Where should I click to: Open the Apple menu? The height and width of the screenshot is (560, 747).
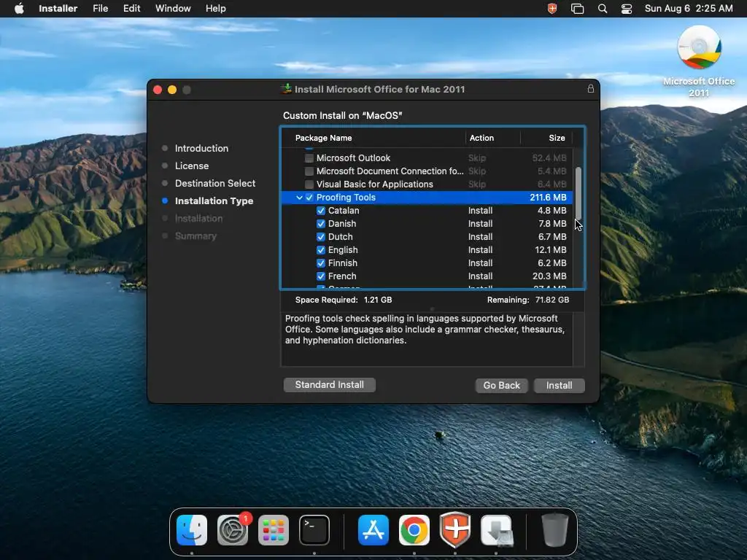[19, 9]
